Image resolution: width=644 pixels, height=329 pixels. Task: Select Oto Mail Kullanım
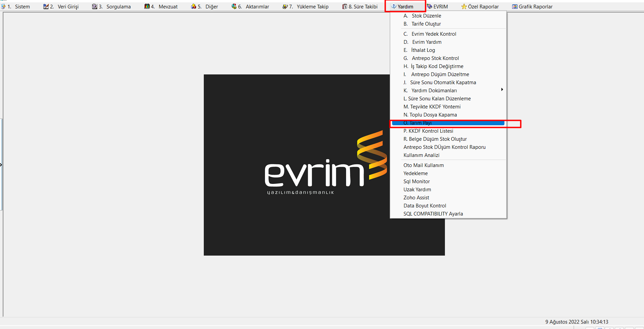448,165
